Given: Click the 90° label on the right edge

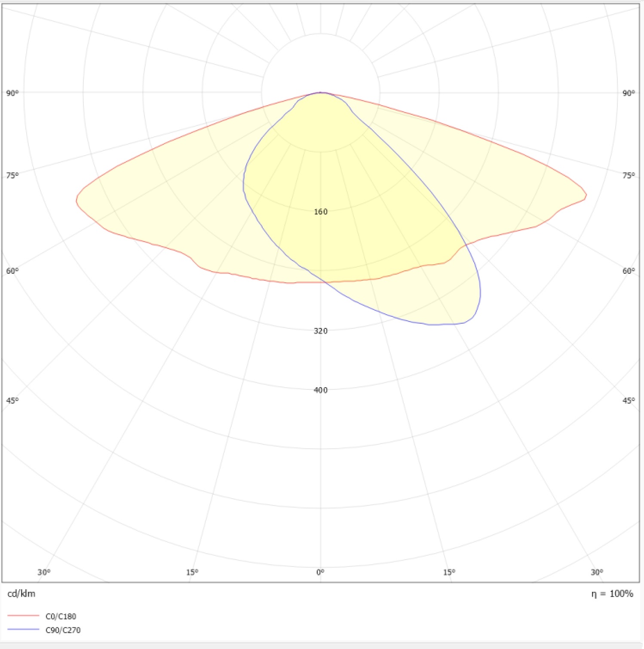Looking at the screenshot, I should click(629, 93).
